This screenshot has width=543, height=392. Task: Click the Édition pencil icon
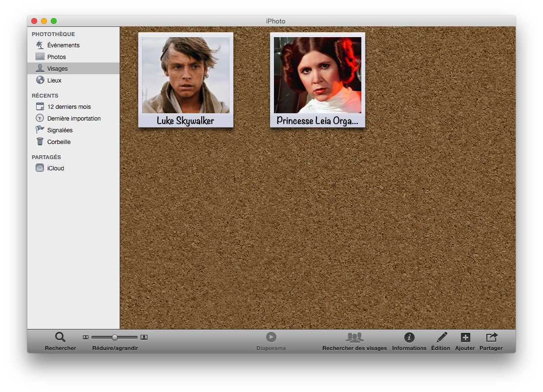(441, 337)
